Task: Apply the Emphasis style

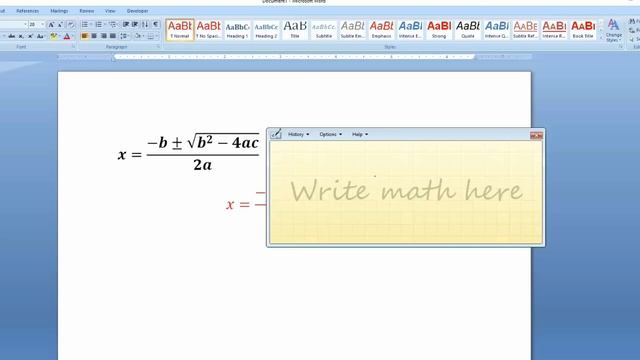Action: point(381,30)
